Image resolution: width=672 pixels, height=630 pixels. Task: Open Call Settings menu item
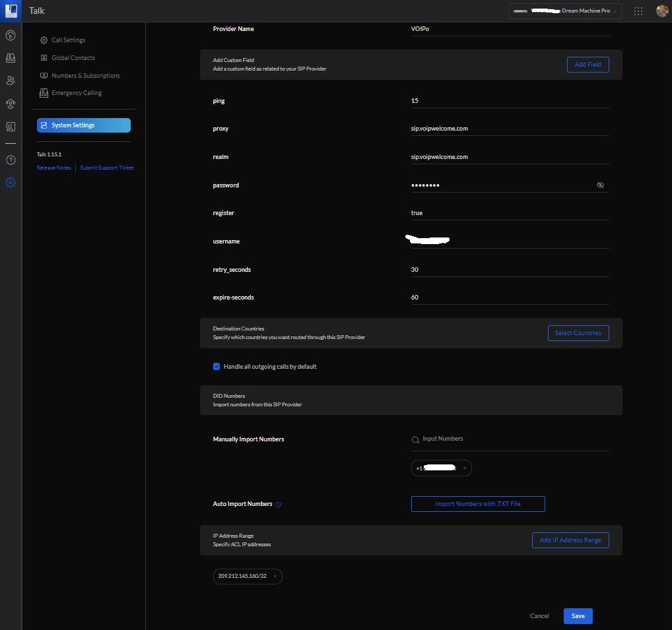point(68,40)
